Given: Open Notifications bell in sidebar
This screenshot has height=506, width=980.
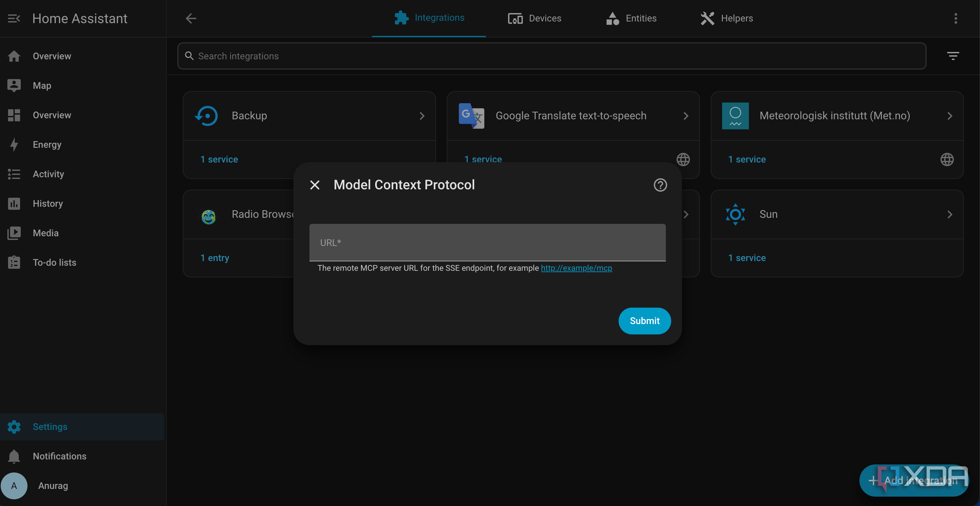Looking at the screenshot, I should (82, 456).
